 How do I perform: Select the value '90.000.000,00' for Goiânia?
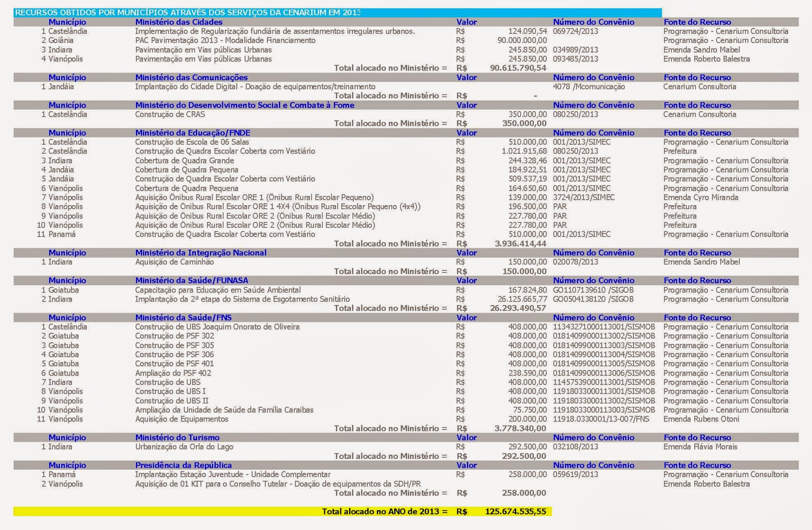(522, 40)
